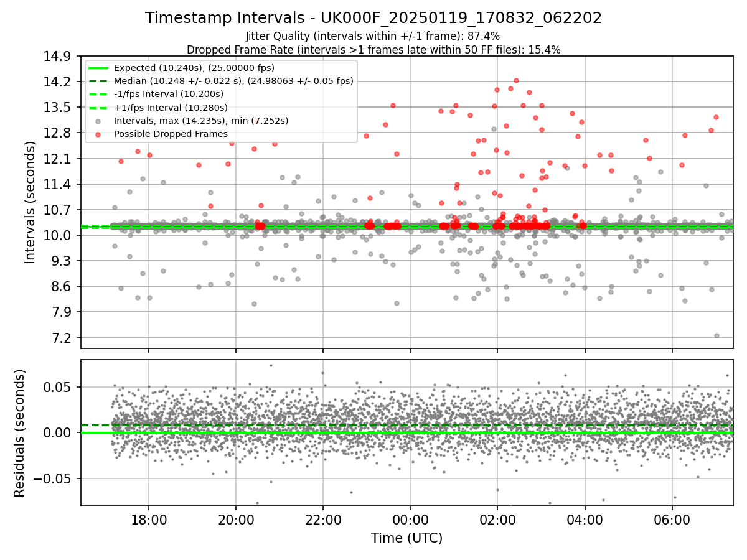Click the gray Intervals legend marker

(x=99, y=121)
